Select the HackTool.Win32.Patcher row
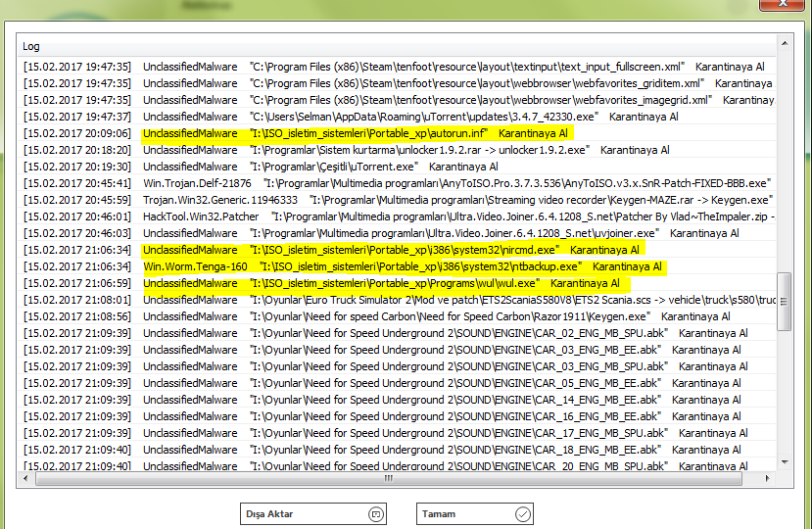The image size is (812, 529). 398,216
